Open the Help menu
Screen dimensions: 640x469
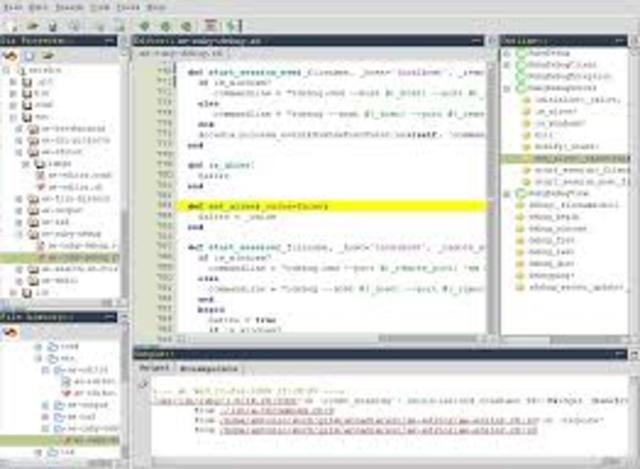[156, 7]
